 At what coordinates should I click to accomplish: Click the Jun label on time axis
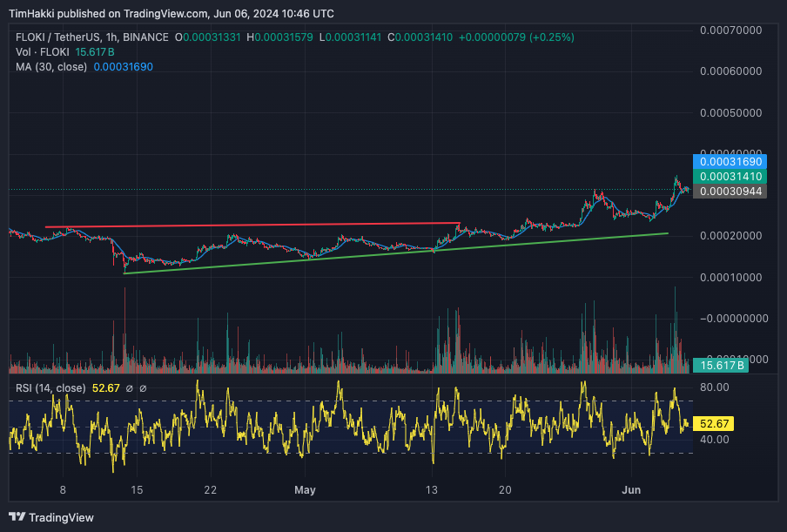tap(631, 490)
